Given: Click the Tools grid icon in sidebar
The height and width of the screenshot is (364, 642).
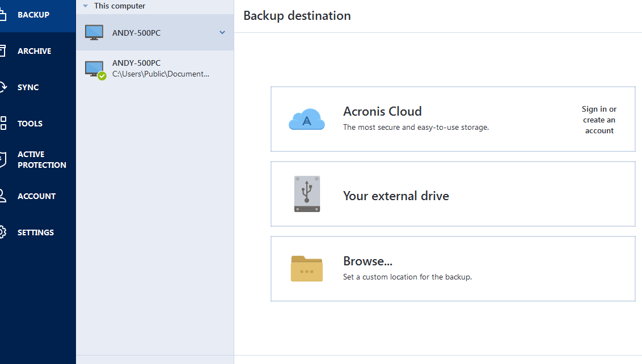Looking at the screenshot, I should click(3, 124).
